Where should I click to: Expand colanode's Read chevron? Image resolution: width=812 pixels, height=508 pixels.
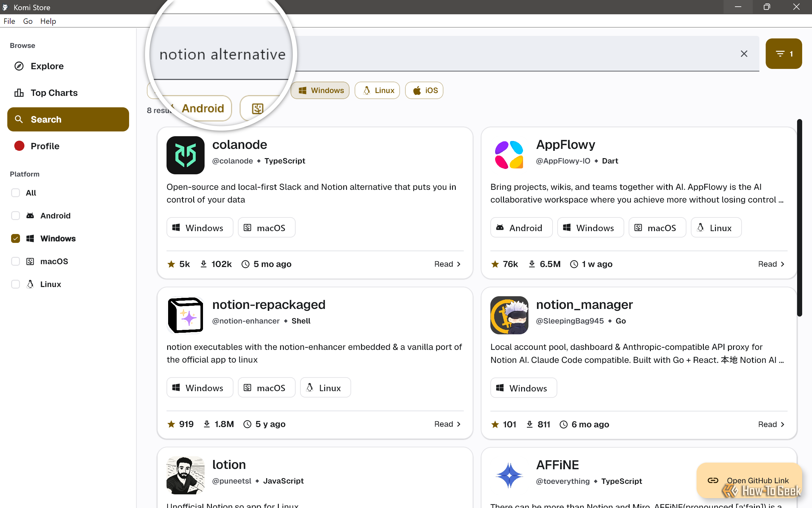click(x=459, y=264)
